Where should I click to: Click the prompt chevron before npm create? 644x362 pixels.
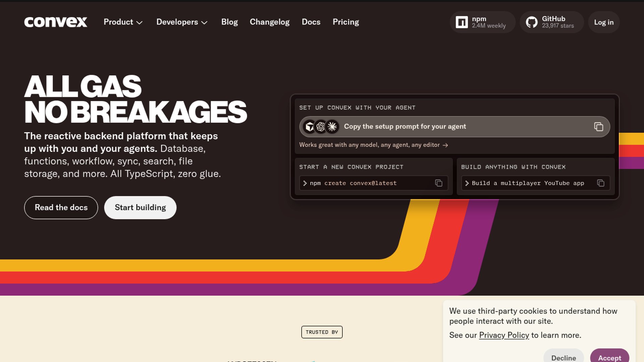click(x=305, y=183)
